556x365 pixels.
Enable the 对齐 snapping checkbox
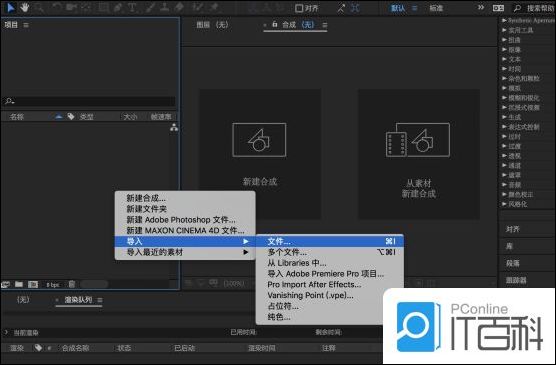coord(299,8)
